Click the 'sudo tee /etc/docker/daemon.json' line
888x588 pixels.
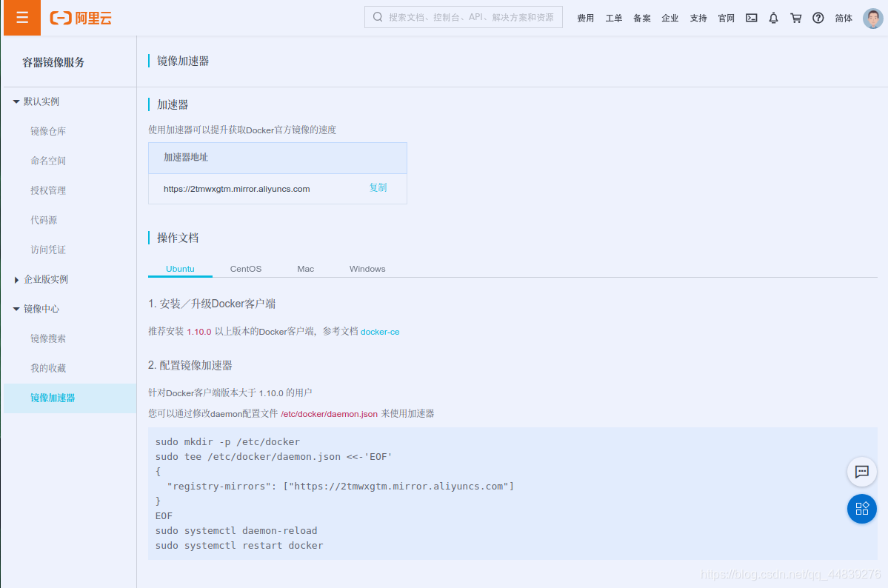point(273,457)
